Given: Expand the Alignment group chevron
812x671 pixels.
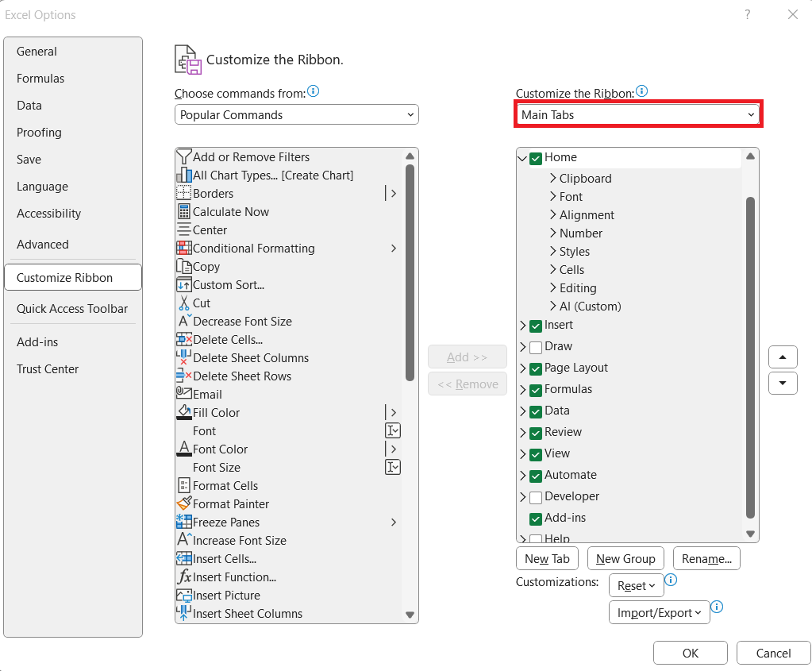Looking at the screenshot, I should click(x=552, y=214).
